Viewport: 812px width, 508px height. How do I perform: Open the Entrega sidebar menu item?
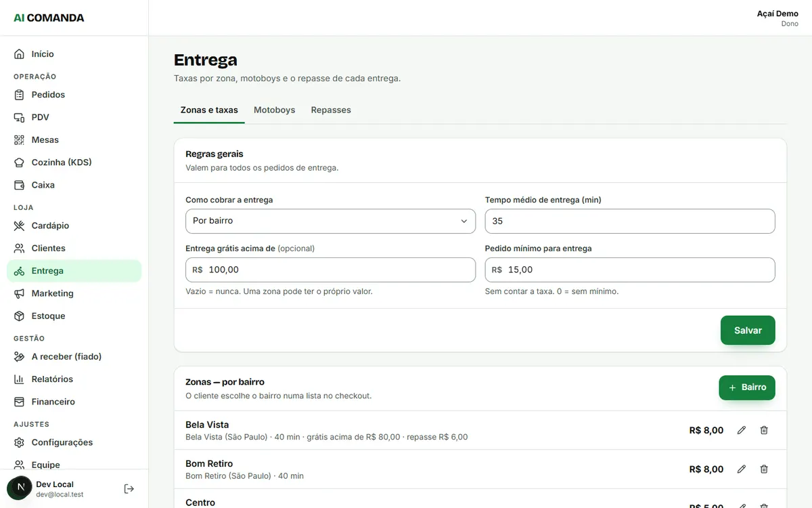[x=74, y=271]
